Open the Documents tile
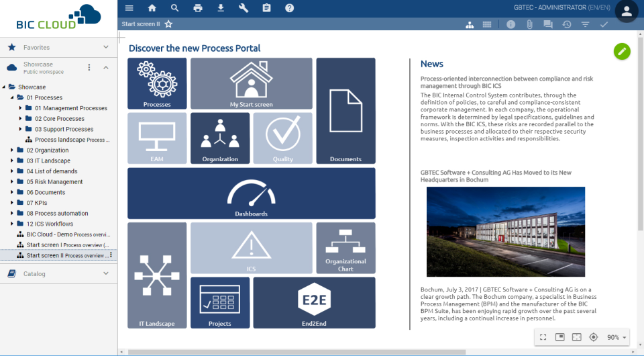 click(346, 111)
